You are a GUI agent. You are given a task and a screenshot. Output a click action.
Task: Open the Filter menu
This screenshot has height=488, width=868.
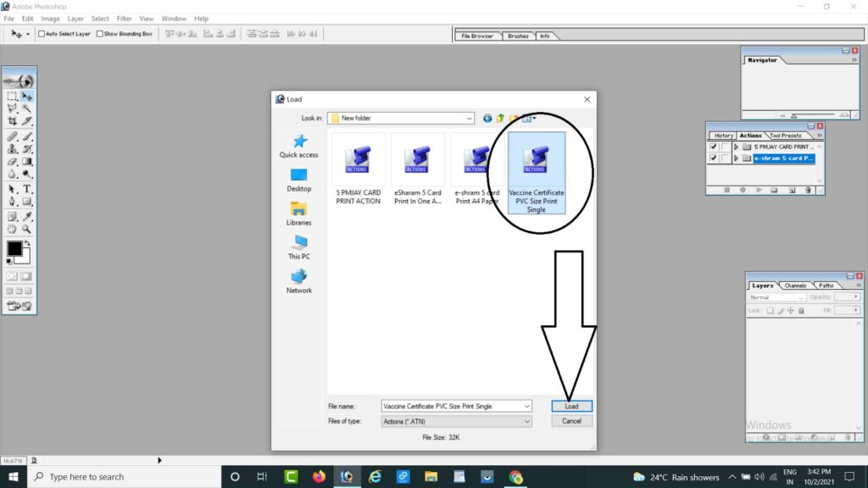(x=124, y=19)
